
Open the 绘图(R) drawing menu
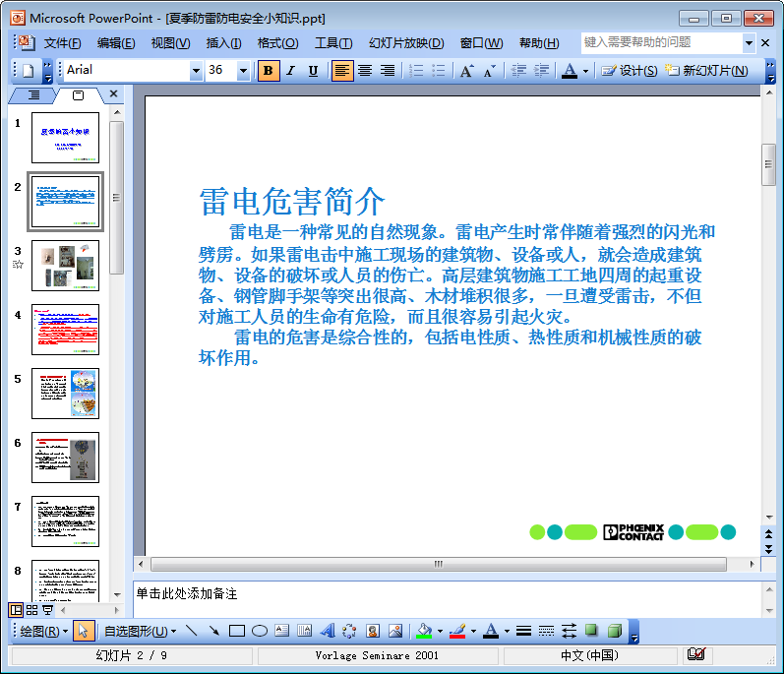click(x=44, y=631)
